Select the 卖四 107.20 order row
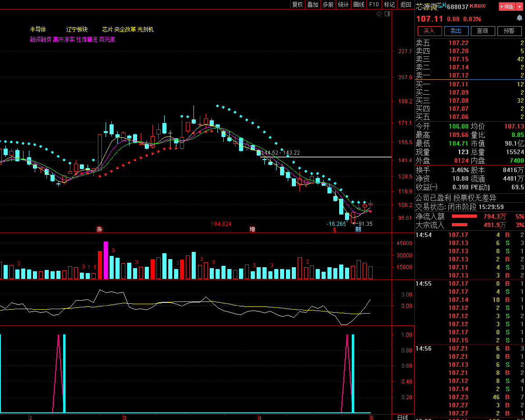Screen dimensions: 525x420 [x=470, y=51]
